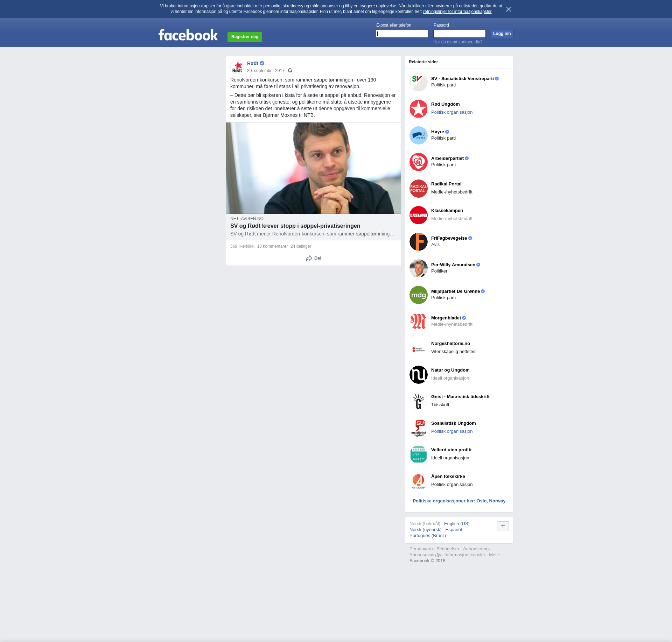Open Natur og Ungdom logo
Viewport: 672px width, 642px height.
point(419,375)
